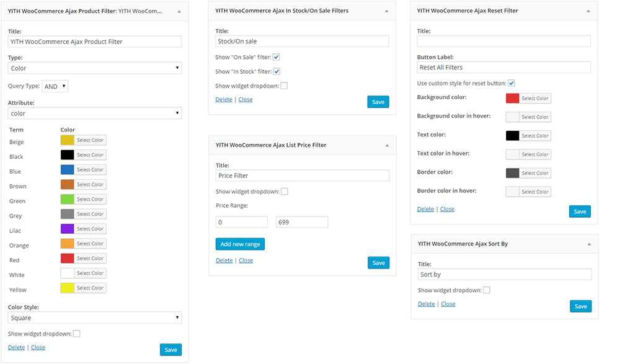Image resolution: width=620 pixels, height=364 pixels.
Task: Click the Orange term color swatch
Action: [x=67, y=243]
